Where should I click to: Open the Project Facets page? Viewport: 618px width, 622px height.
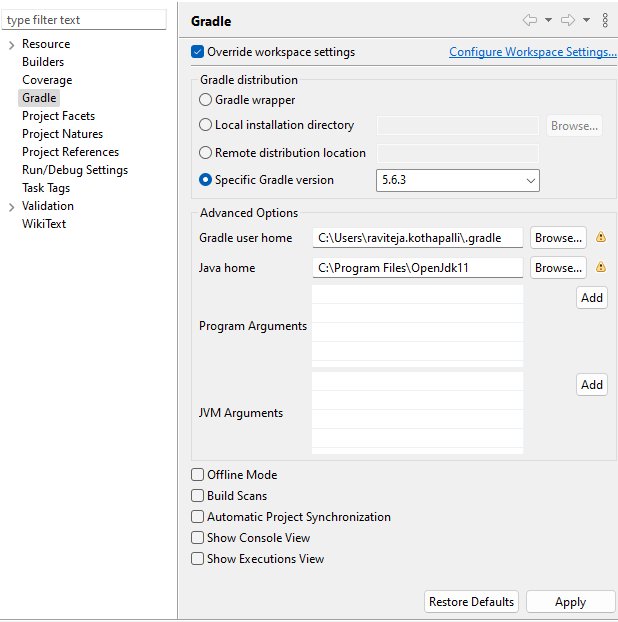coord(58,116)
